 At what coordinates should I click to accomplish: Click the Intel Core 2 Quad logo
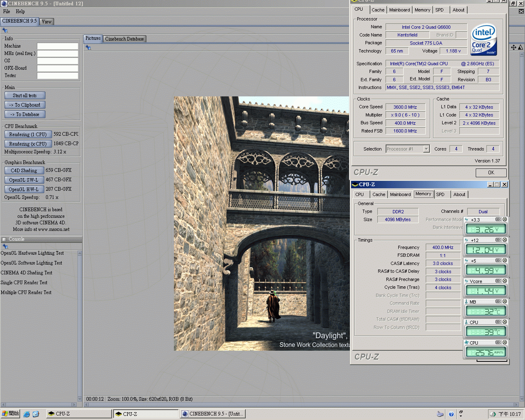(x=484, y=40)
